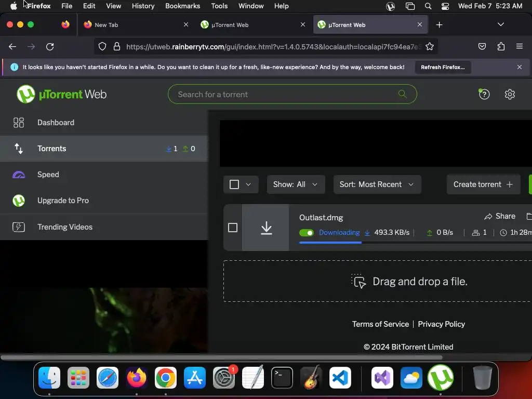Open Safari from the Dock
The height and width of the screenshot is (399, 532).
[x=108, y=378]
